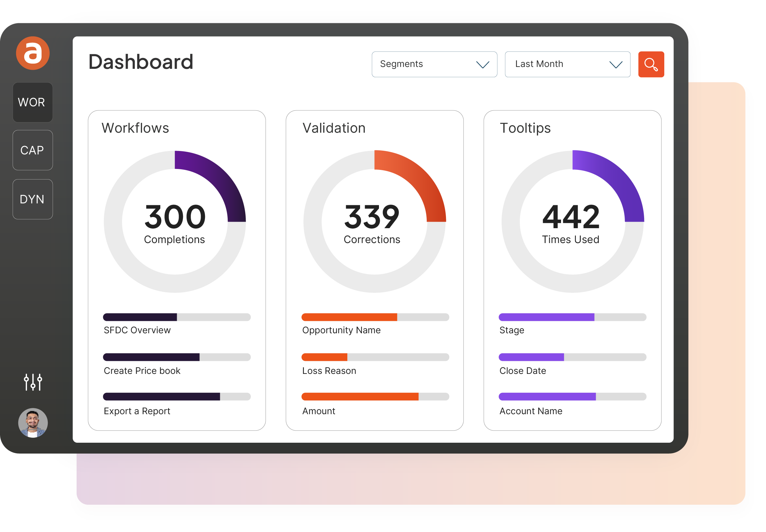Switch to the CAP sidebar tab
Image resolution: width=766 pixels, height=532 pixels.
32,150
